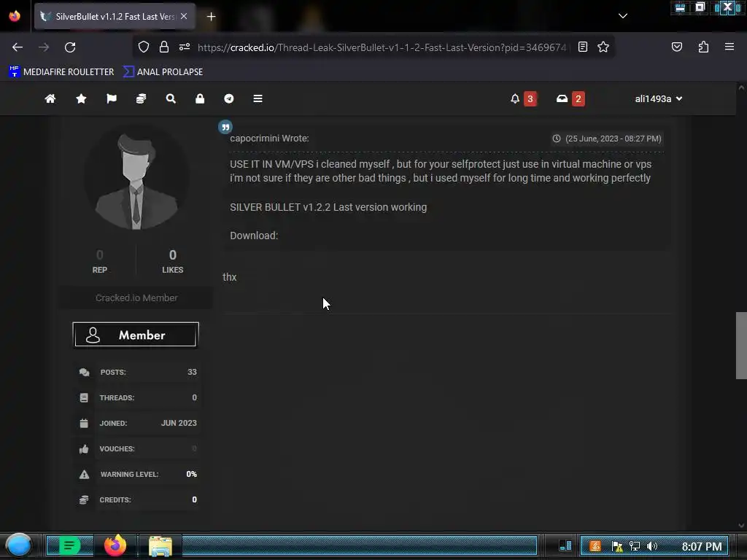747x560 pixels.
Task: Open site permissions icon in address bar
Action: [x=185, y=47]
